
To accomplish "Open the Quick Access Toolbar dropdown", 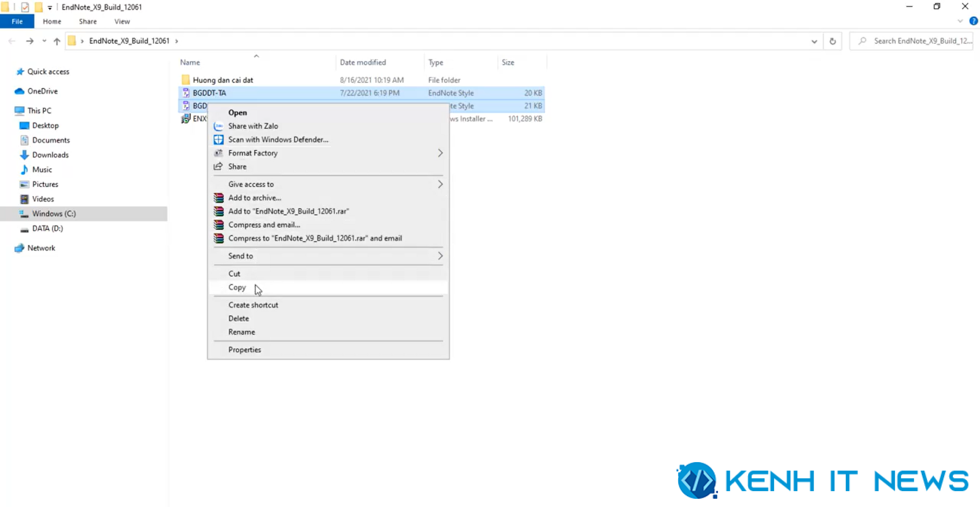I will coord(50,7).
